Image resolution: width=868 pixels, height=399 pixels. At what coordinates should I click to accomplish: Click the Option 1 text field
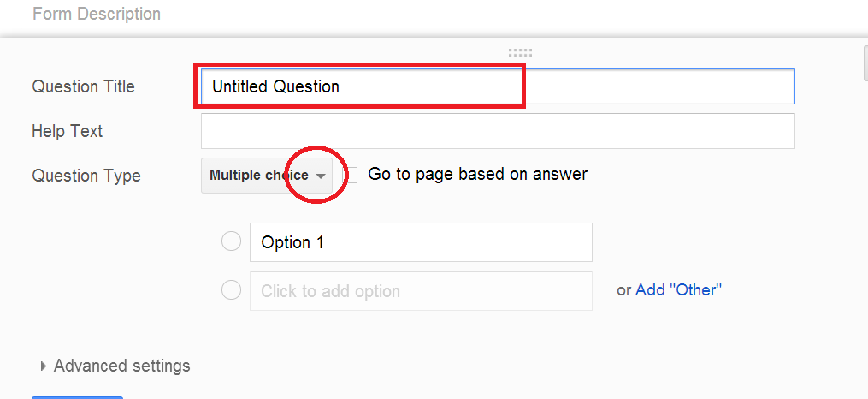(420, 242)
